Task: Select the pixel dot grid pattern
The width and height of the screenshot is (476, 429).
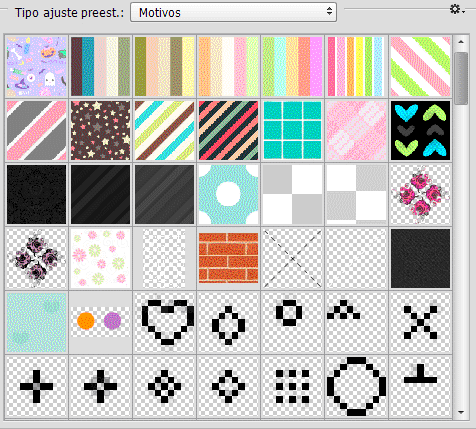Action: [292, 386]
